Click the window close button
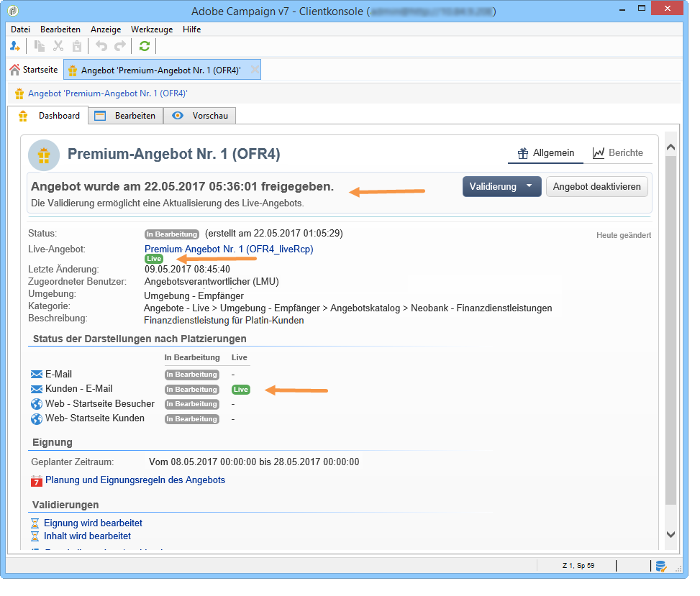This screenshot has height=596, width=700. click(667, 9)
